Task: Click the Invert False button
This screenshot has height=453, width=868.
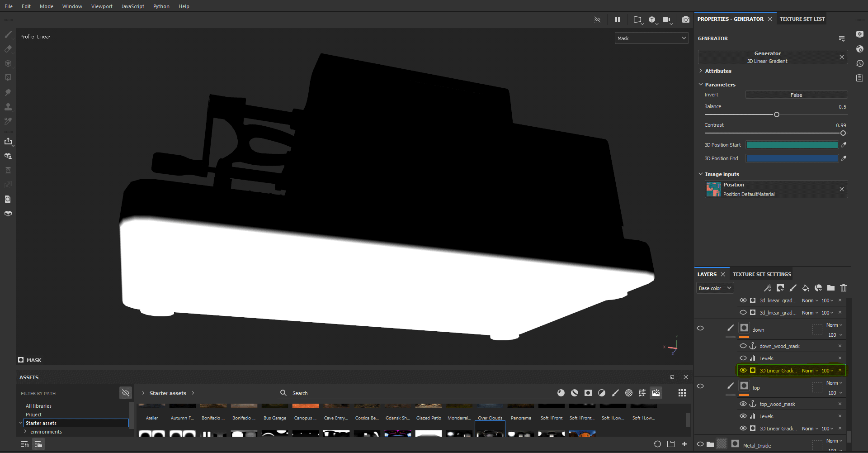Action: coord(796,95)
